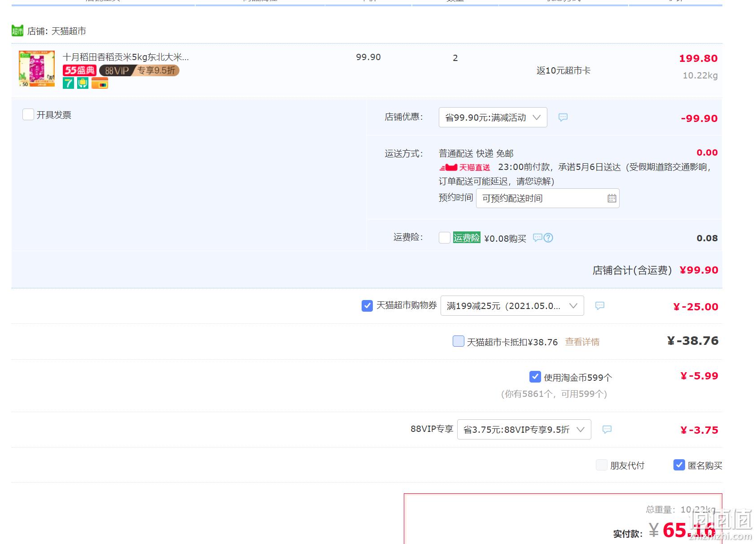
Task: Click the Tmall supermarket store logo icon
Action: (x=17, y=31)
